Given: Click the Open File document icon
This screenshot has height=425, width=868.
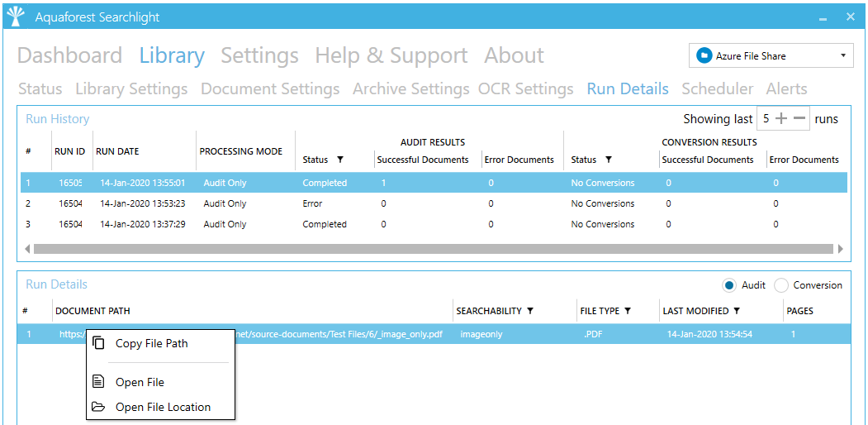Looking at the screenshot, I should tap(98, 382).
